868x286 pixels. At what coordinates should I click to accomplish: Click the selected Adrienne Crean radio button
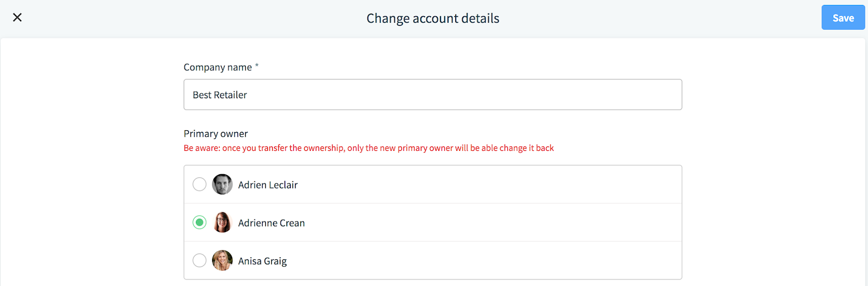point(200,223)
